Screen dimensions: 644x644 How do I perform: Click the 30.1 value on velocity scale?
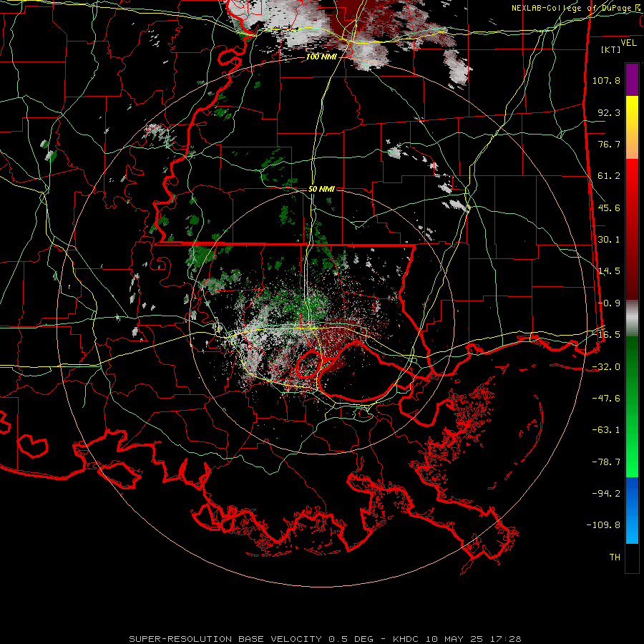(609, 240)
